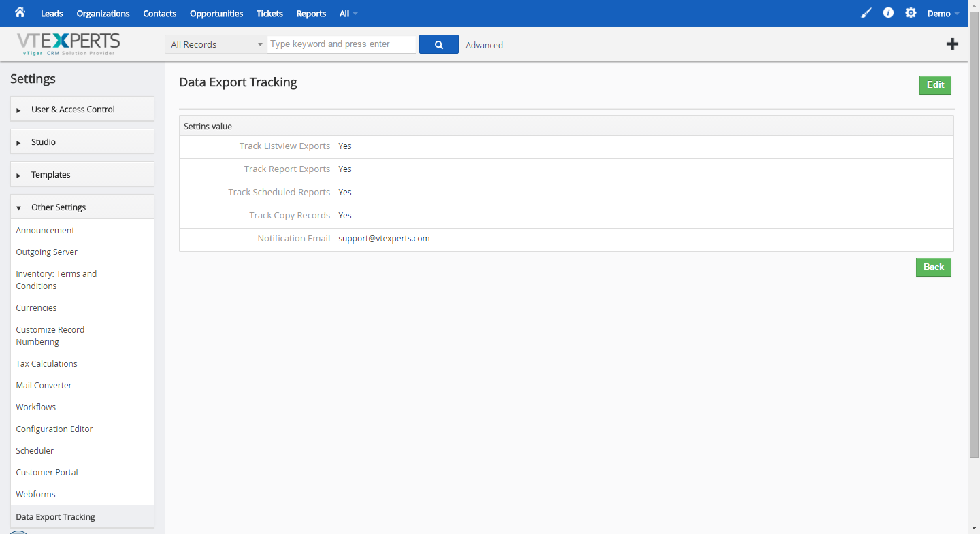Open the Configuration Editor
Screen dimensions: 980x534
pos(54,429)
